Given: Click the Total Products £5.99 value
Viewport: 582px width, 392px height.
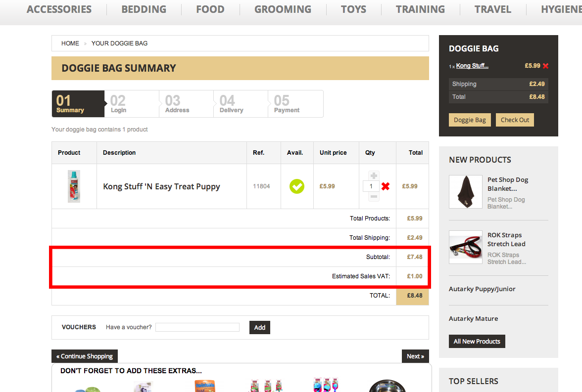Looking at the screenshot, I should pyautogui.click(x=415, y=218).
